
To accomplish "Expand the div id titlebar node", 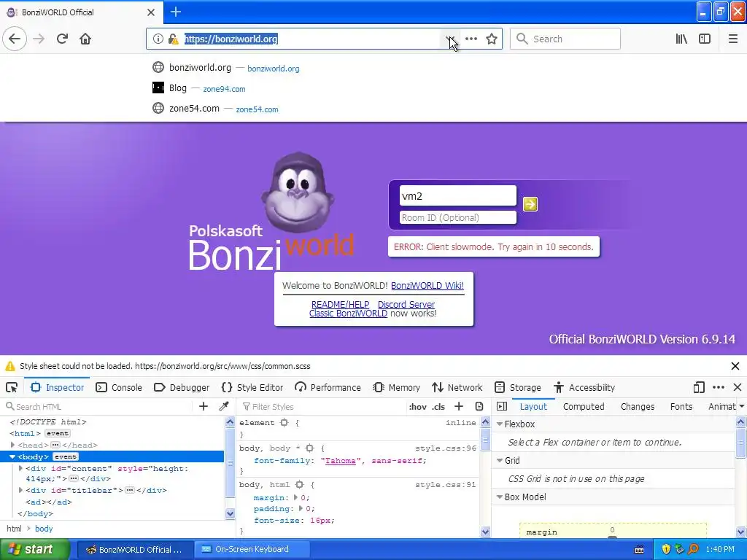I will tap(20, 490).
